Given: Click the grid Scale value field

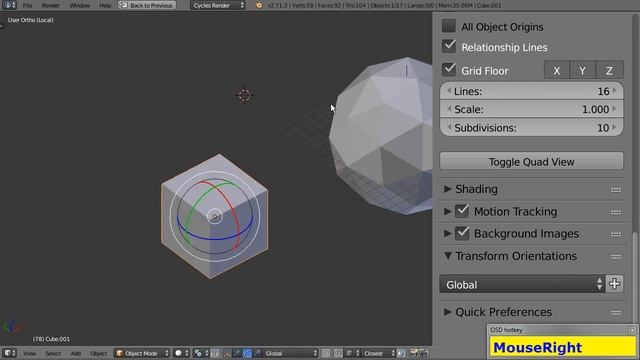Looking at the screenshot, I should pyautogui.click(x=531, y=109).
